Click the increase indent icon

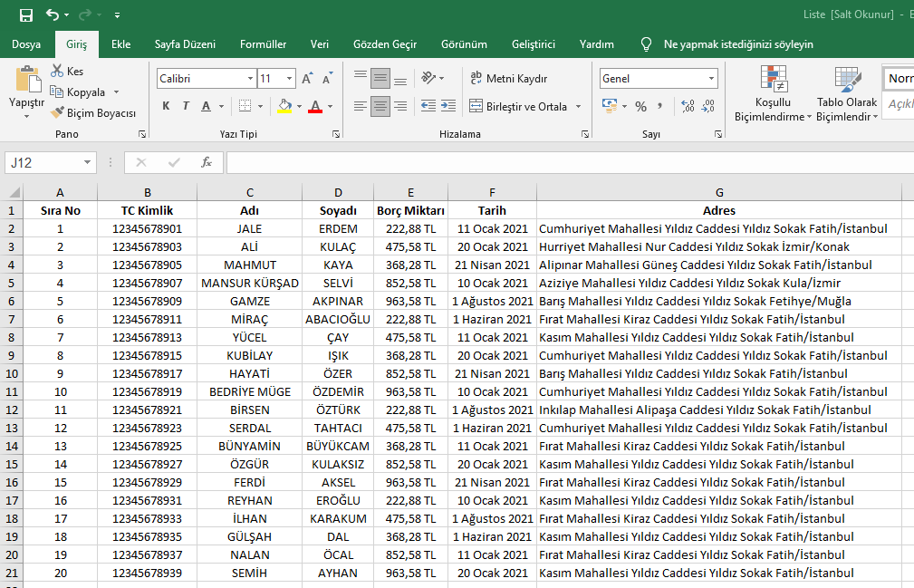(x=446, y=107)
